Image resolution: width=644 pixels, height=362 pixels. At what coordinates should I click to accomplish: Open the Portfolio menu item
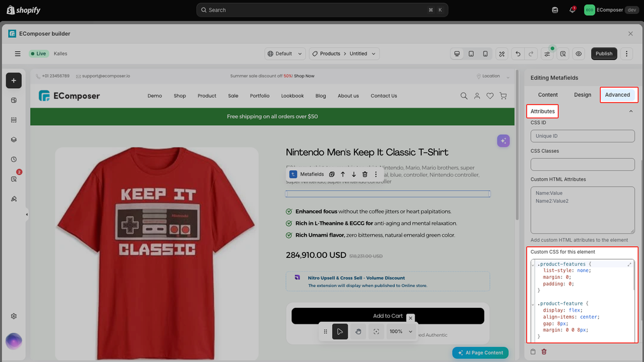coord(260,96)
